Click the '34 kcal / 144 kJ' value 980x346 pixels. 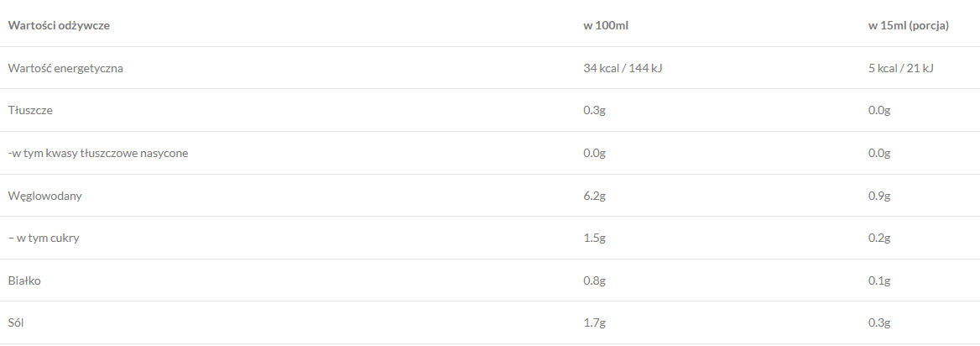tap(623, 68)
